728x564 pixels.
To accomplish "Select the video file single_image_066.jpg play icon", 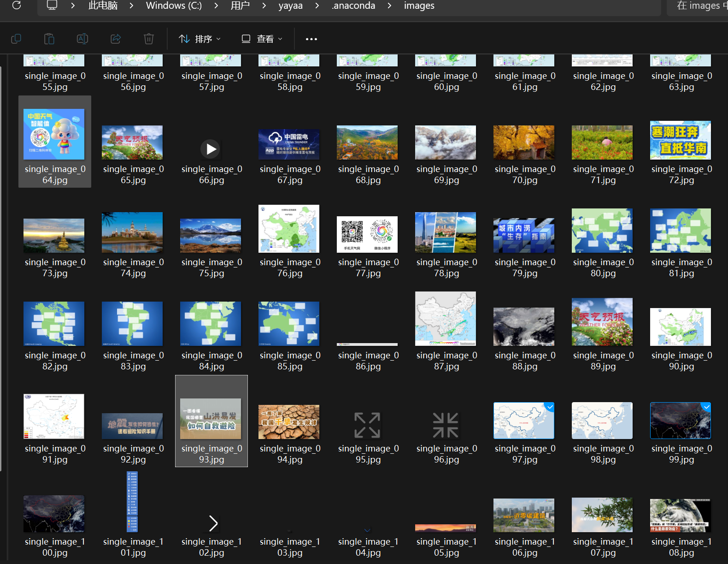I will click(x=211, y=149).
